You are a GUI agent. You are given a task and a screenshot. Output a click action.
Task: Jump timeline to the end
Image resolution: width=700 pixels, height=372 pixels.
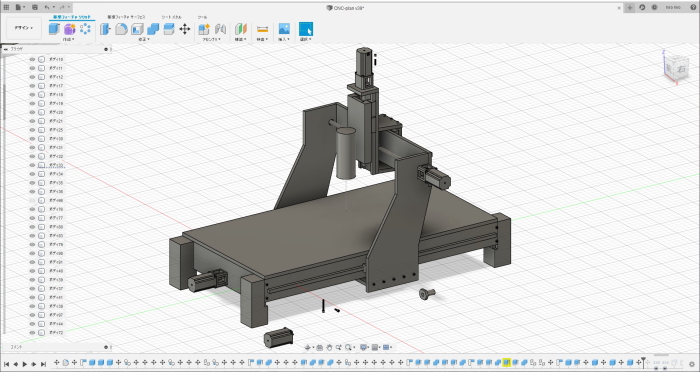pyautogui.click(x=43, y=364)
